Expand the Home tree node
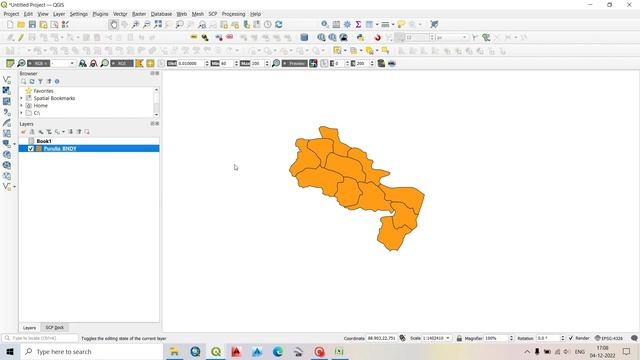Viewport: 640px width, 360px height. click(22, 105)
